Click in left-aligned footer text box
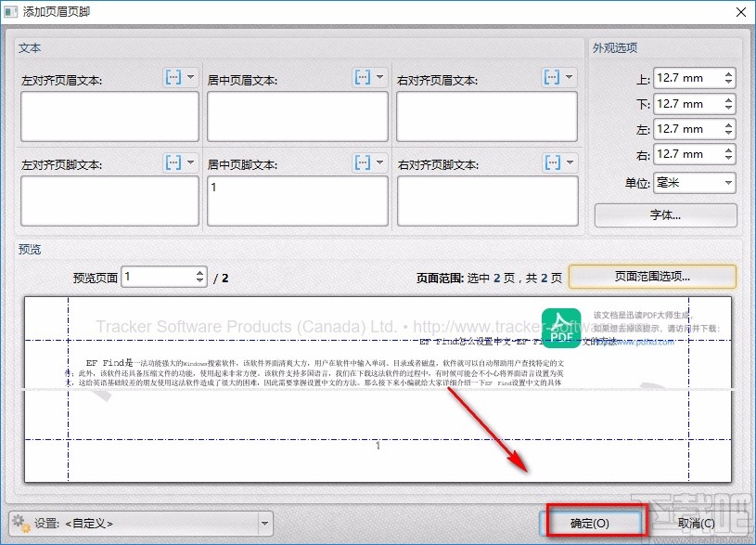 (x=110, y=201)
